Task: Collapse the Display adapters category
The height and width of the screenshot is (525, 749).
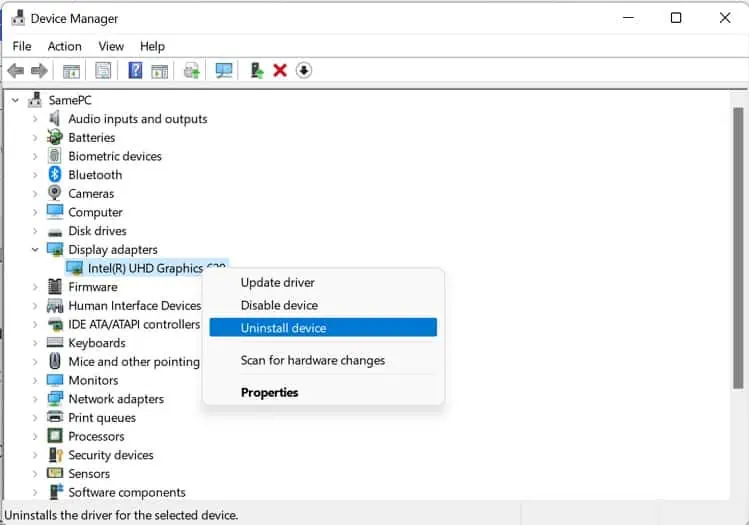Action: (35, 250)
